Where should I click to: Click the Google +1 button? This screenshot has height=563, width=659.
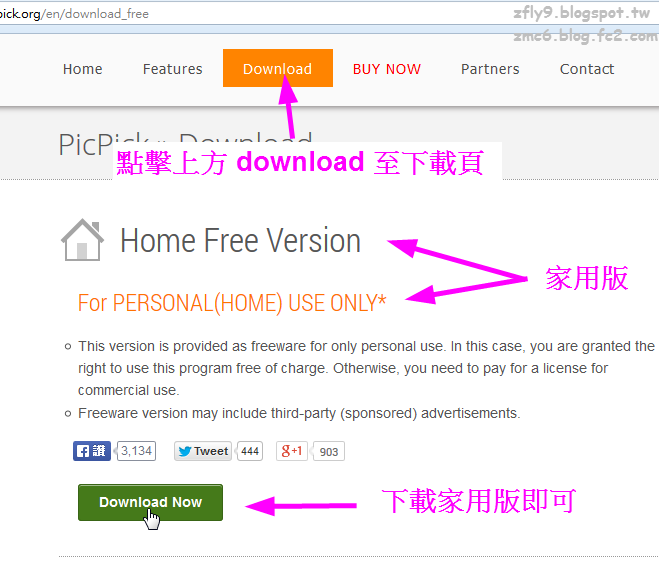292,451
